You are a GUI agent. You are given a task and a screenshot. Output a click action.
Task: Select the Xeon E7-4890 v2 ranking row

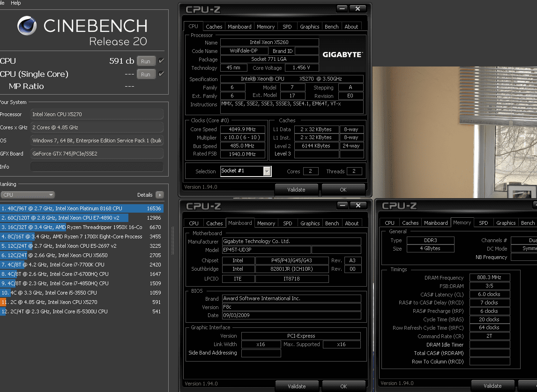coord(82,218)
